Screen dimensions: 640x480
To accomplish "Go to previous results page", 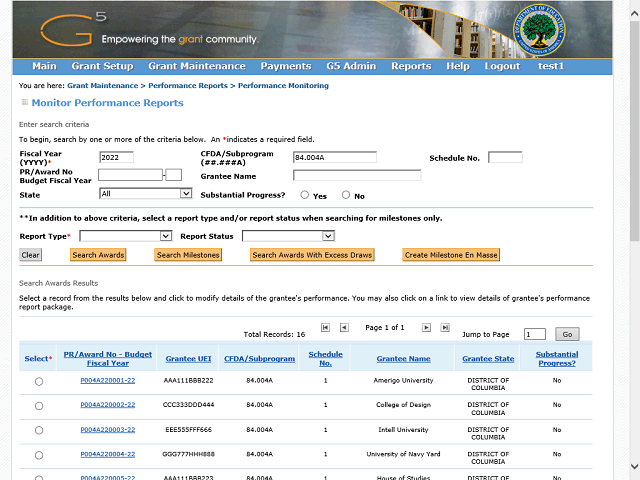I will point(344,327).
